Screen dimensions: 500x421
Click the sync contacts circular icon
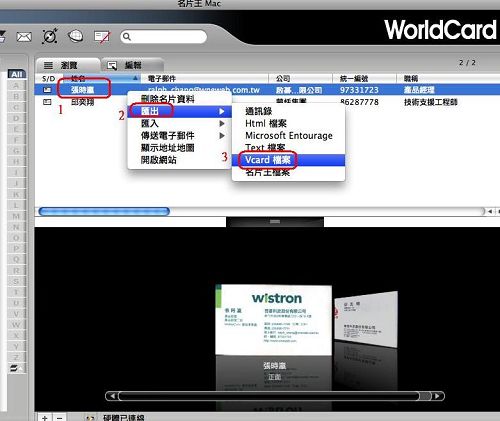[50, 36]
